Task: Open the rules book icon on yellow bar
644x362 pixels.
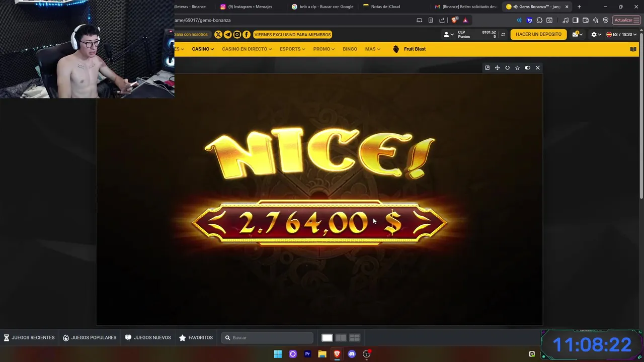Action: pyautogui.click(x=633, y=49)
